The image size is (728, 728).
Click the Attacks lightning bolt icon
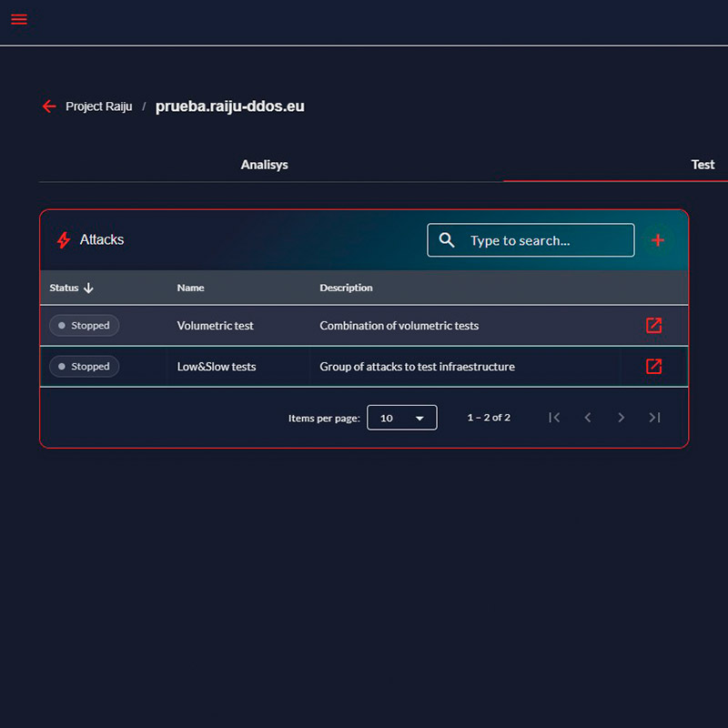64,240
